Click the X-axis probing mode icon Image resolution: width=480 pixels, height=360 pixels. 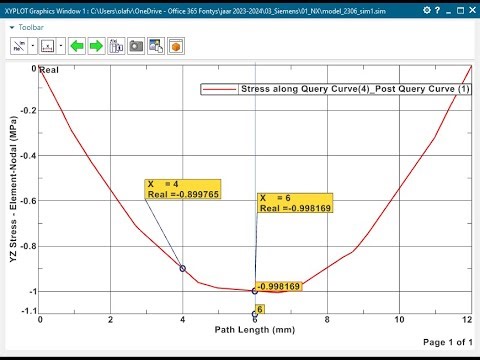[x=47, y=46]
